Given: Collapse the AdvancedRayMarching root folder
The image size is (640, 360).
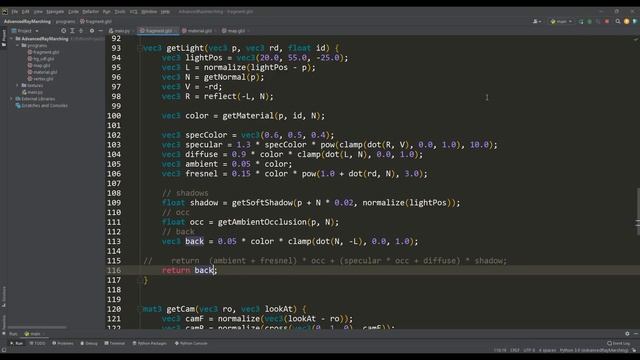Looking at the screenshot, I should tap(12, 39).
